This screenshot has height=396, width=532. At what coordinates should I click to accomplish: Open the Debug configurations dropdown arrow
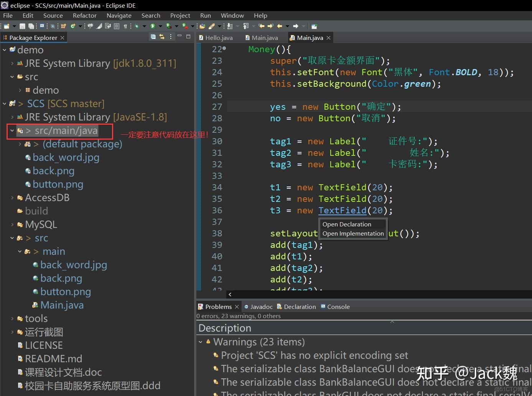click(x=144, y=26)
